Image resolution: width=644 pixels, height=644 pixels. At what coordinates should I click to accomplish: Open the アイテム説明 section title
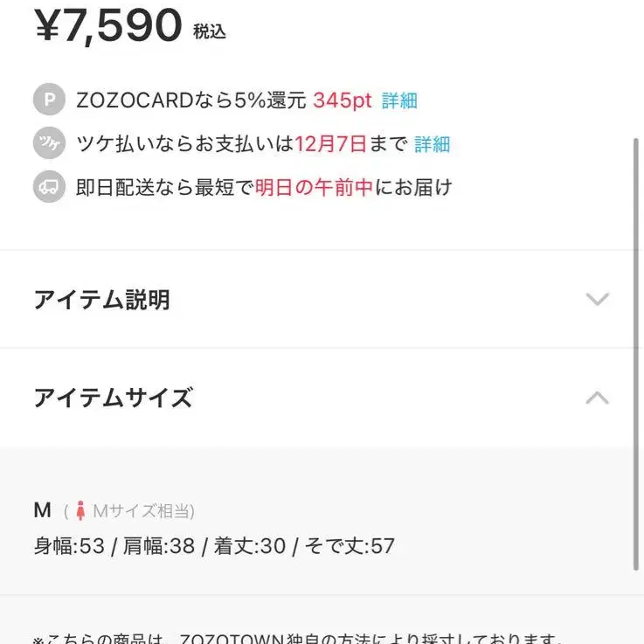[101, 300]
